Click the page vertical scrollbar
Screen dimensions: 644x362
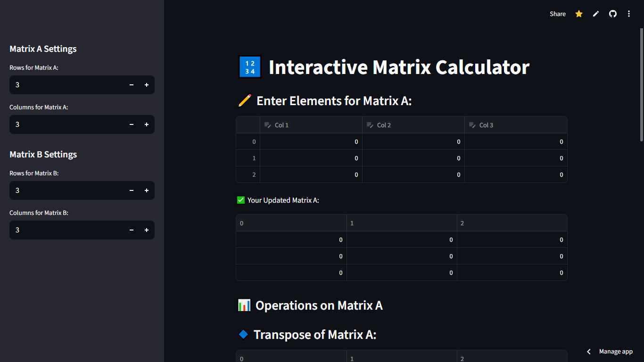pos(642,85)
